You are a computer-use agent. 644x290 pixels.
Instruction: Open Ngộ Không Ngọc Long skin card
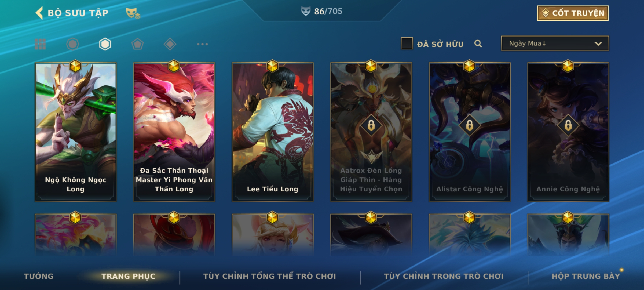[x=76, y=132]
